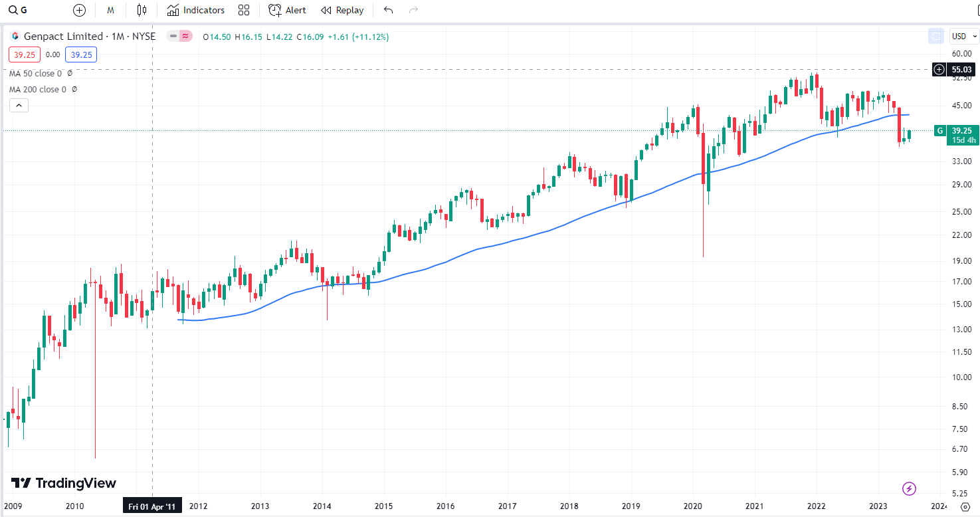The image size is (980, 517).
Task: Toggle the fullscreen-style box near USD
Action: click(x=936, y=37)
